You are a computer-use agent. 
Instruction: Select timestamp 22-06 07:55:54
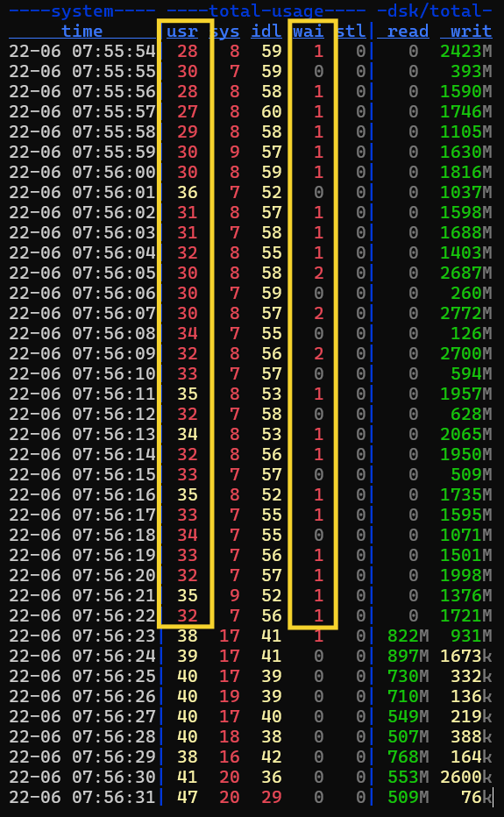82,51
